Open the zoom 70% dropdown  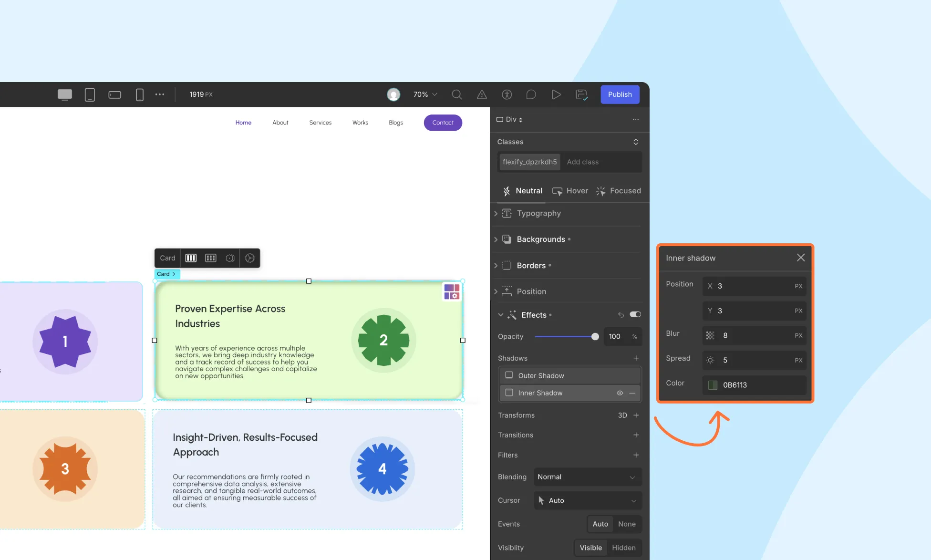point(425,94)
